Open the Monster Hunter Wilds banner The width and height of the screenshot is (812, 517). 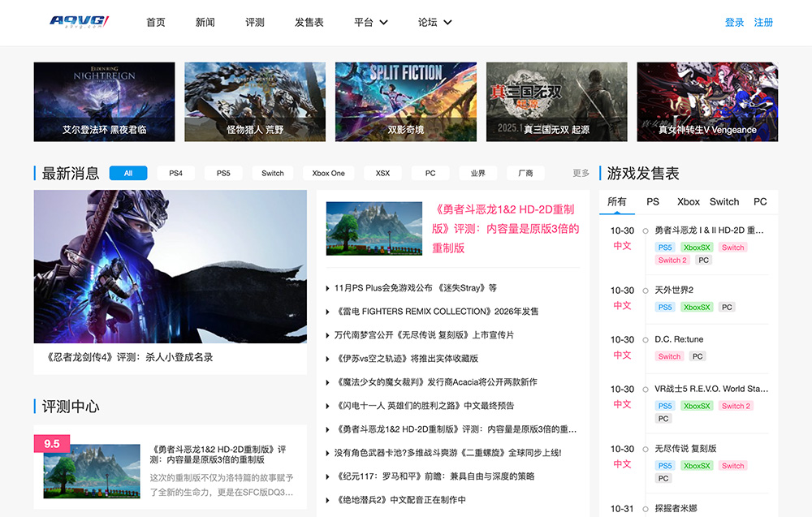(255, 101)
